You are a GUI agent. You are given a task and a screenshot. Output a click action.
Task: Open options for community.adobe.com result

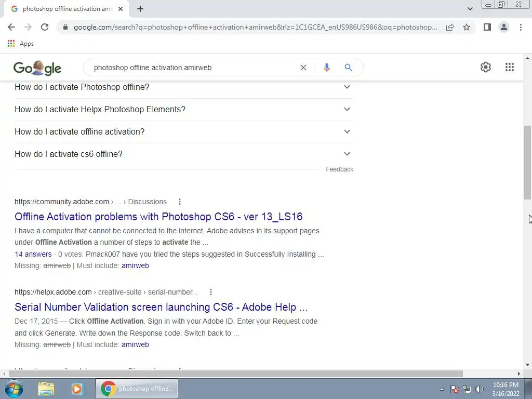pyautogui.click(x=179, y=202)
